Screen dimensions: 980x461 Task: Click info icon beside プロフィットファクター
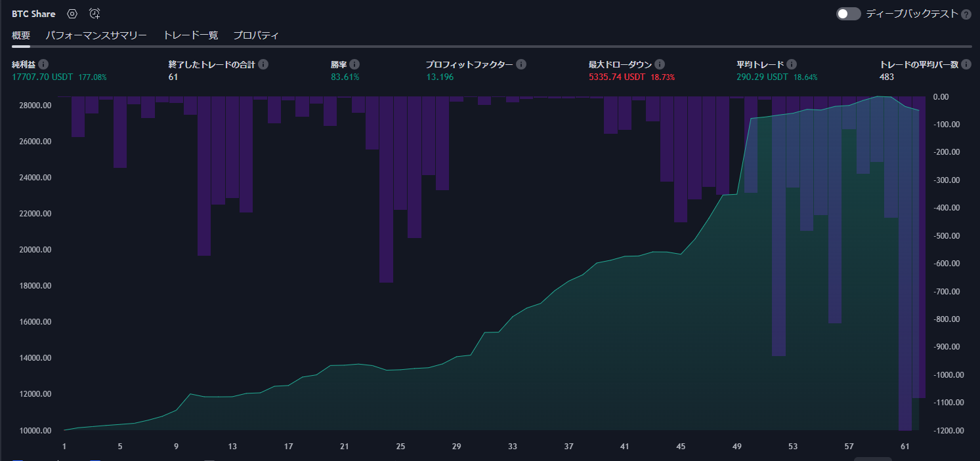point(521,64)
